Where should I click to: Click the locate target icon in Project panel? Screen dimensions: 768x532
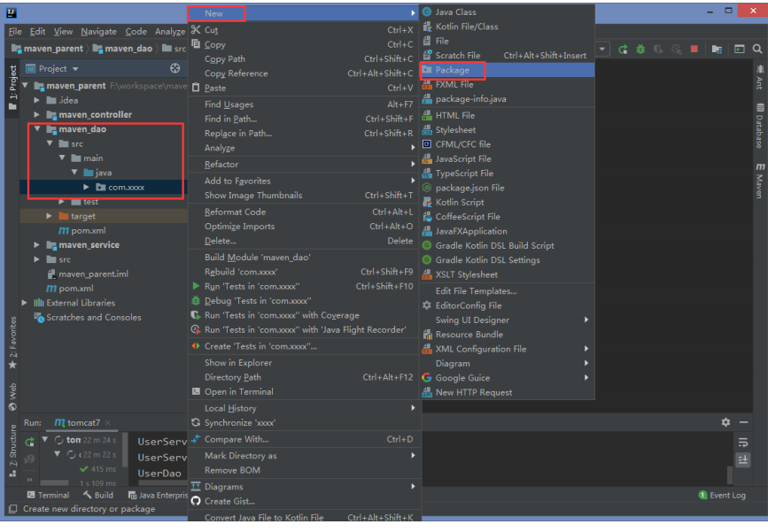[175, 68]
